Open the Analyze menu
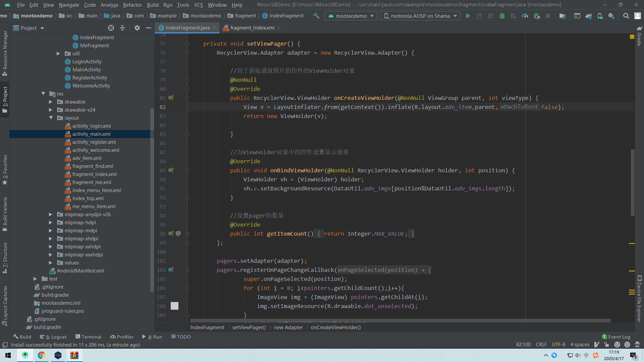 [x=109, y=5]
